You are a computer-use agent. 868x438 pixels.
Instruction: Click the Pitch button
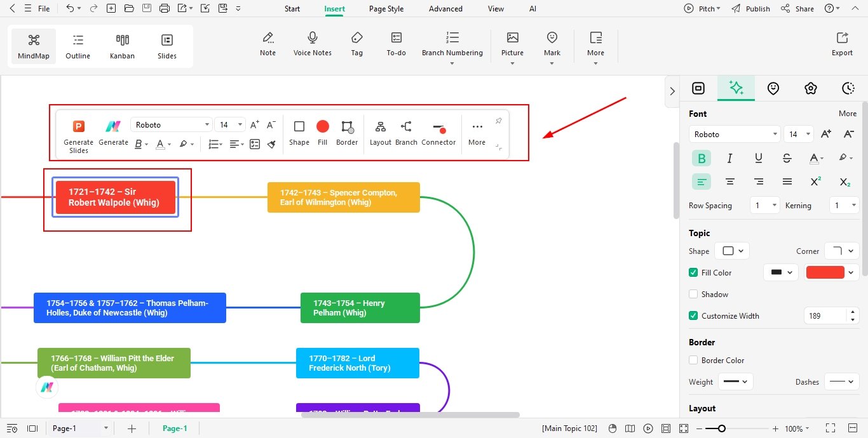tap(702, 9)
